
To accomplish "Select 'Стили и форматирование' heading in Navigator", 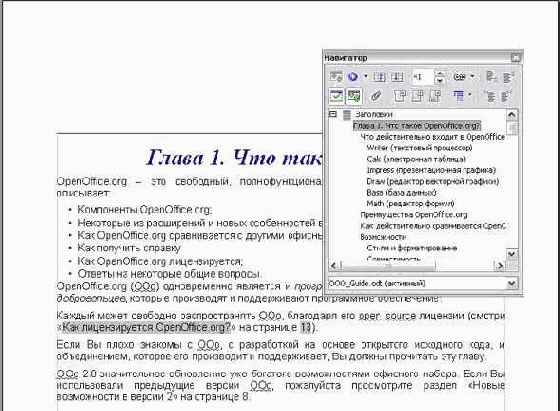I will (x=411, y=248).
